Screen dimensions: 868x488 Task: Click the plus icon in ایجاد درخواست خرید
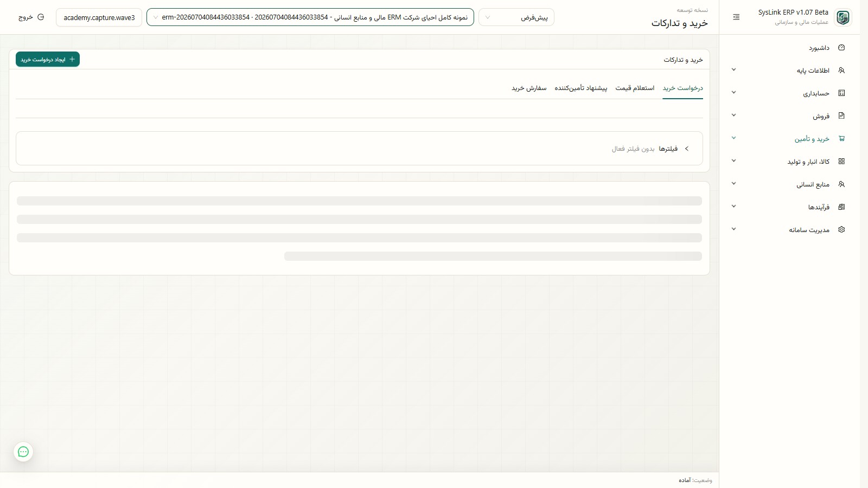point(72,60)
